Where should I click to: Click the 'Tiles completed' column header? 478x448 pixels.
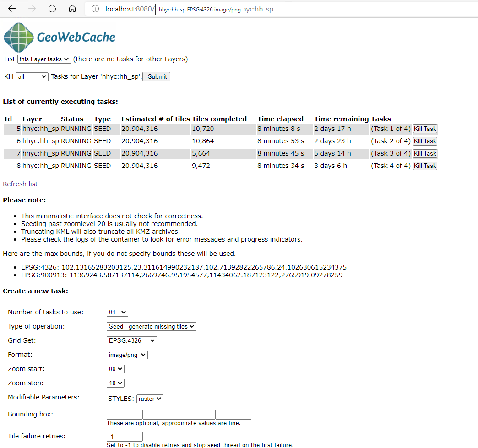click(x=219, y=119)
